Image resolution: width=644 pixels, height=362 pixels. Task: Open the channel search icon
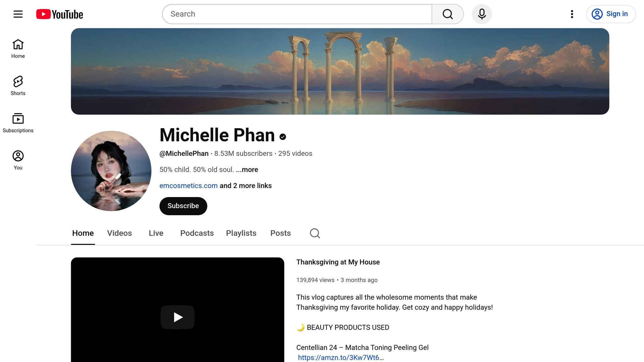[315, 233]
